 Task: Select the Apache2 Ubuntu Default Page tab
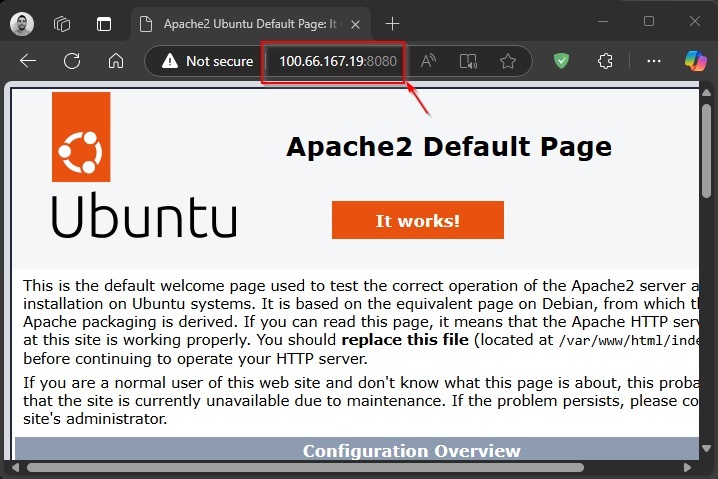pos(250,24)
